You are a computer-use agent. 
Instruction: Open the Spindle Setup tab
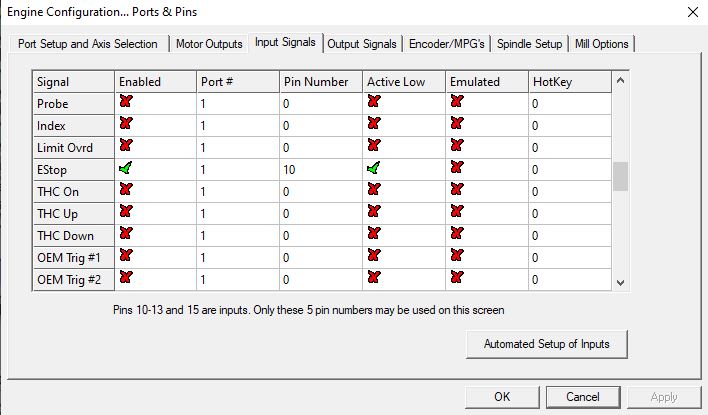[x=529, y=44]
